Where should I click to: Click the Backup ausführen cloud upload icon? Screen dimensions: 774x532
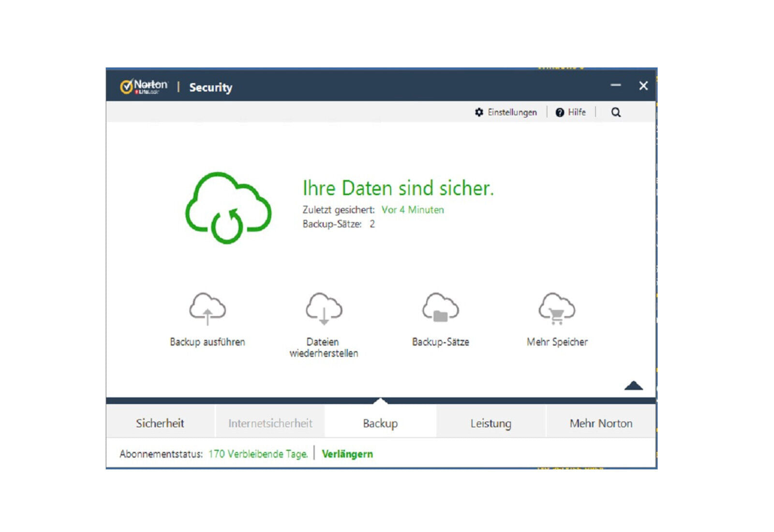click(208, 308)
